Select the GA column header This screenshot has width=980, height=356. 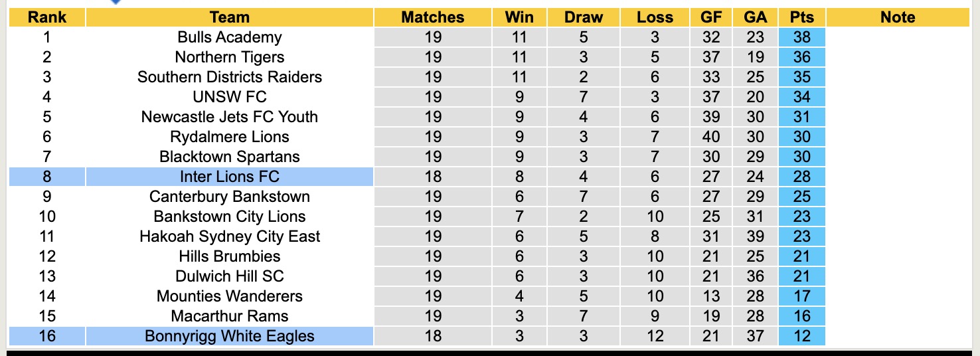point(756,17)
